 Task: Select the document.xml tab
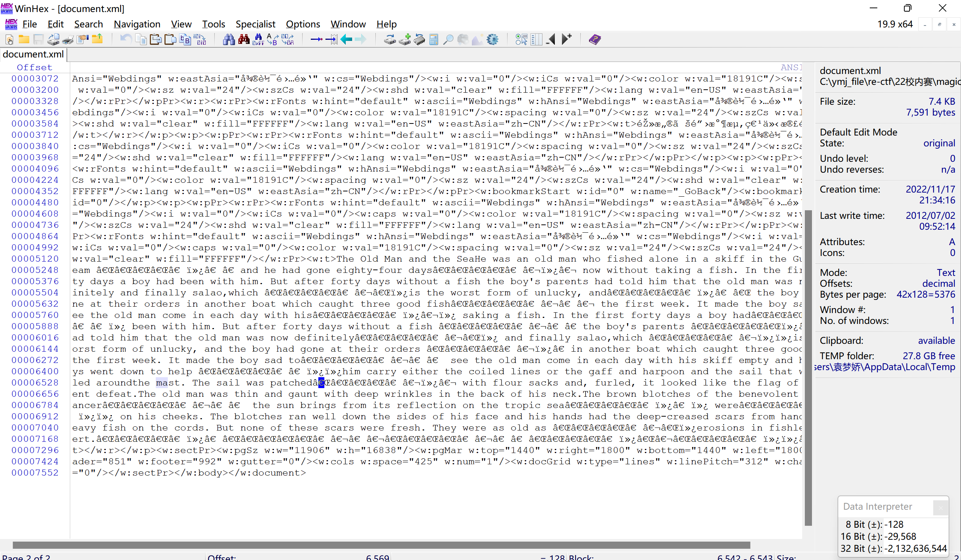click(x=33, y=54)
